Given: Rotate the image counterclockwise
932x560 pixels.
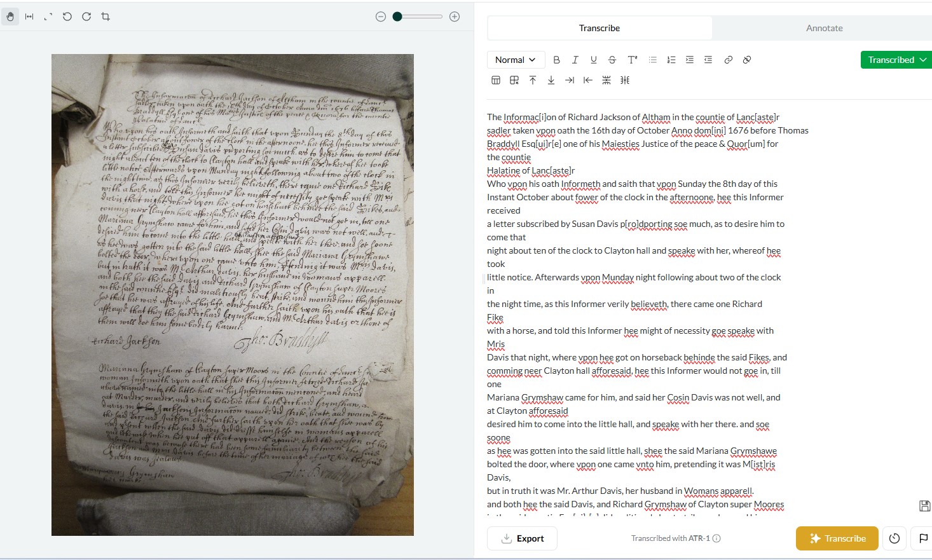Looking at the screenshot, I should click(67, 17).
